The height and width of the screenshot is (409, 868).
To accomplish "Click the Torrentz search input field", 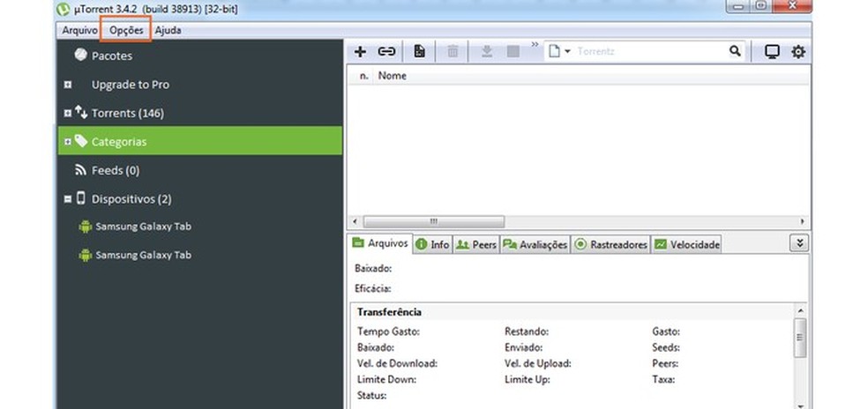I will coord(650,51).
